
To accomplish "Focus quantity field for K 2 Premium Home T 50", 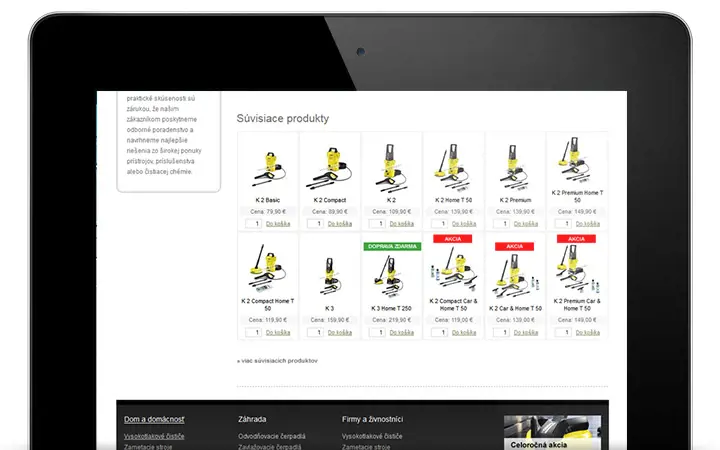I will pos(563,224).
